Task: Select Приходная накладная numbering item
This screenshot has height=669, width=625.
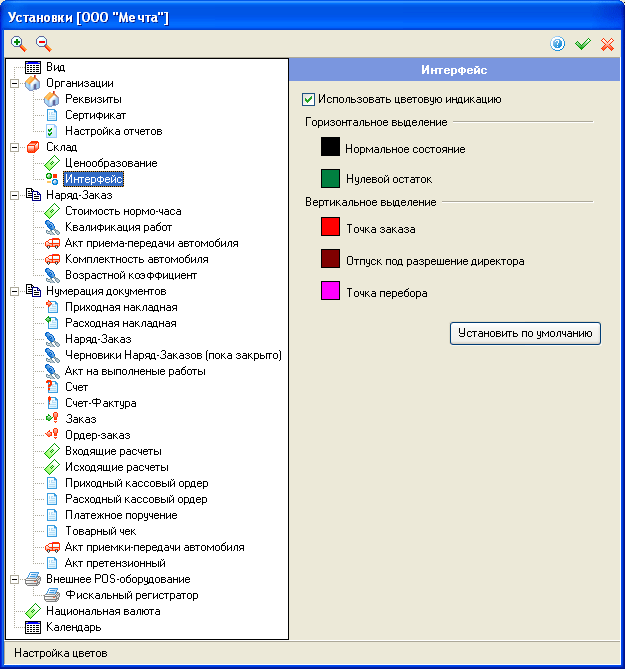Action: click(x=121, y=307)
